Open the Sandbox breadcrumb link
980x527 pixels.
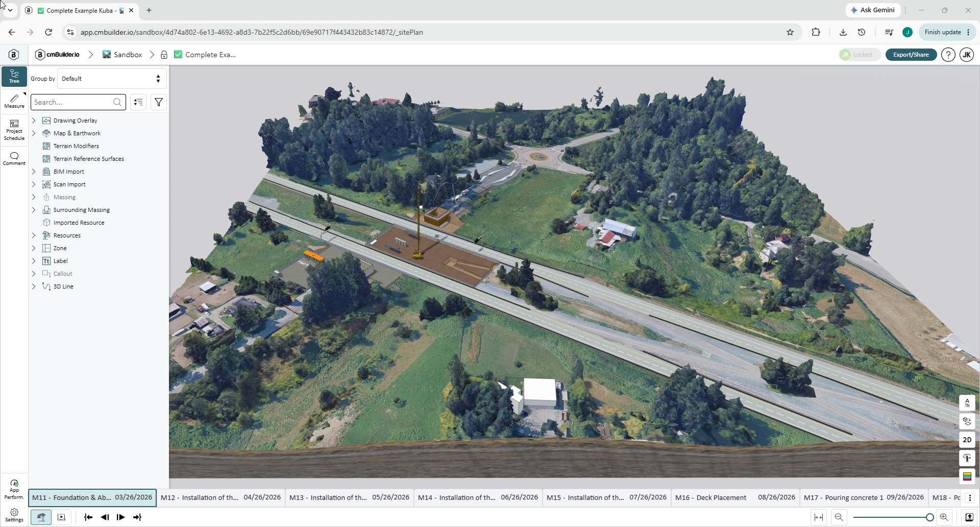click(x=122, y=55)
